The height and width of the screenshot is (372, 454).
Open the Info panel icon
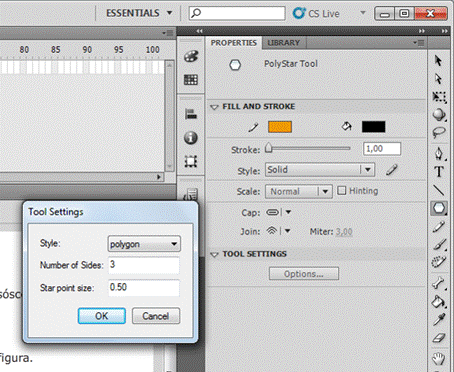pos(191,138)
